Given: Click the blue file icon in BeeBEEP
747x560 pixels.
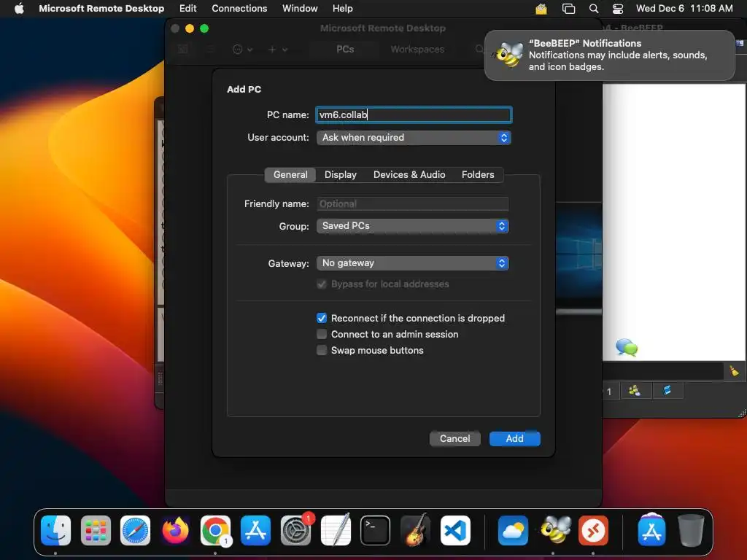Looking at the screenshot, I should tap(667, 391).
